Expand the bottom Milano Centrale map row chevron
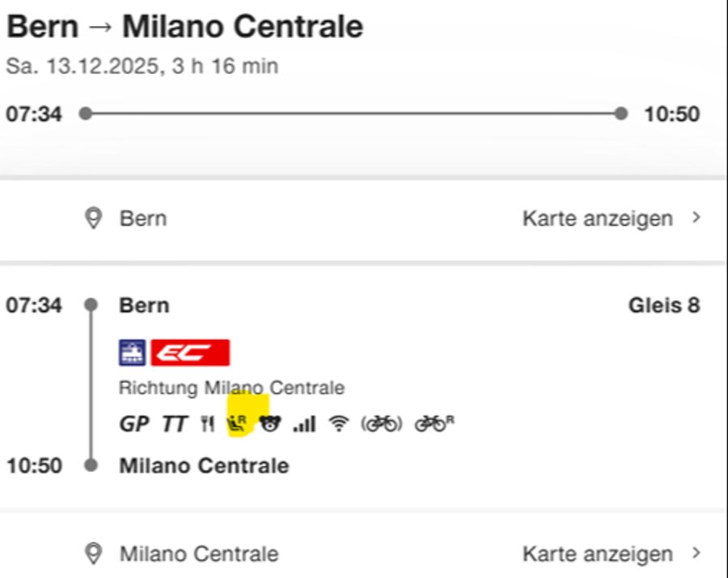 696,554
